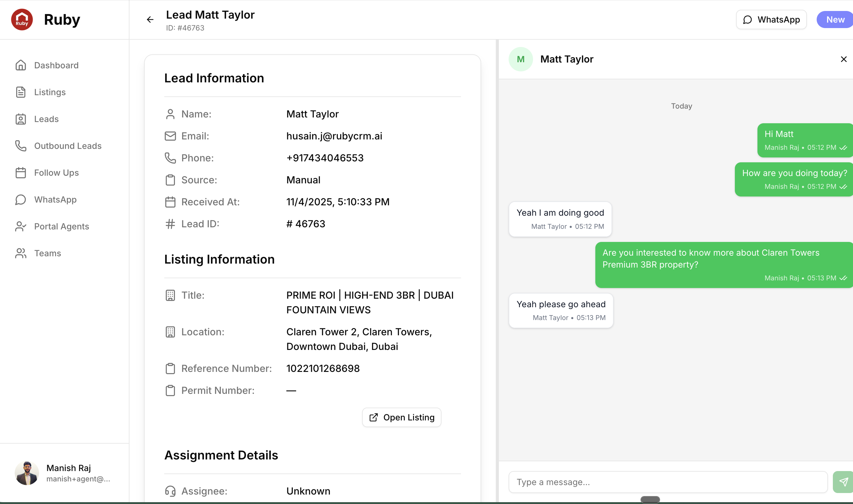Open WhatsApp from the sidebar
The height and width of the screenshot is (504, 853).
click(x=55, y=200)
